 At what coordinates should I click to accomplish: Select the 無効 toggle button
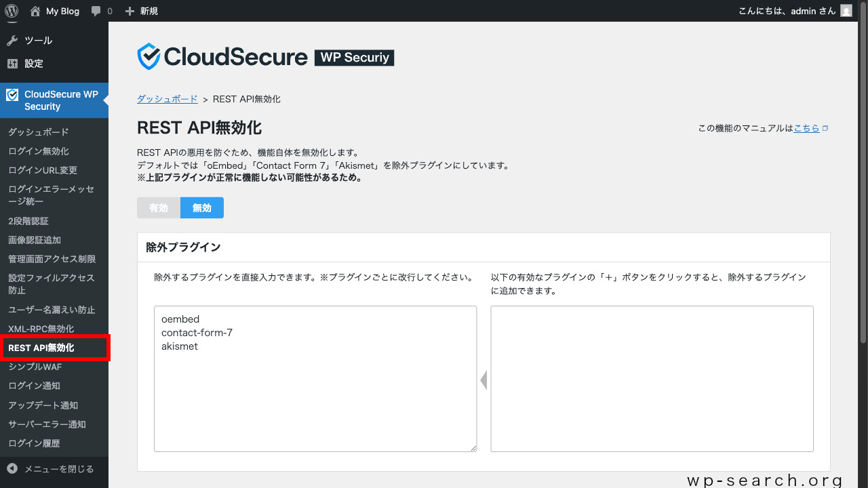[201, 207]
